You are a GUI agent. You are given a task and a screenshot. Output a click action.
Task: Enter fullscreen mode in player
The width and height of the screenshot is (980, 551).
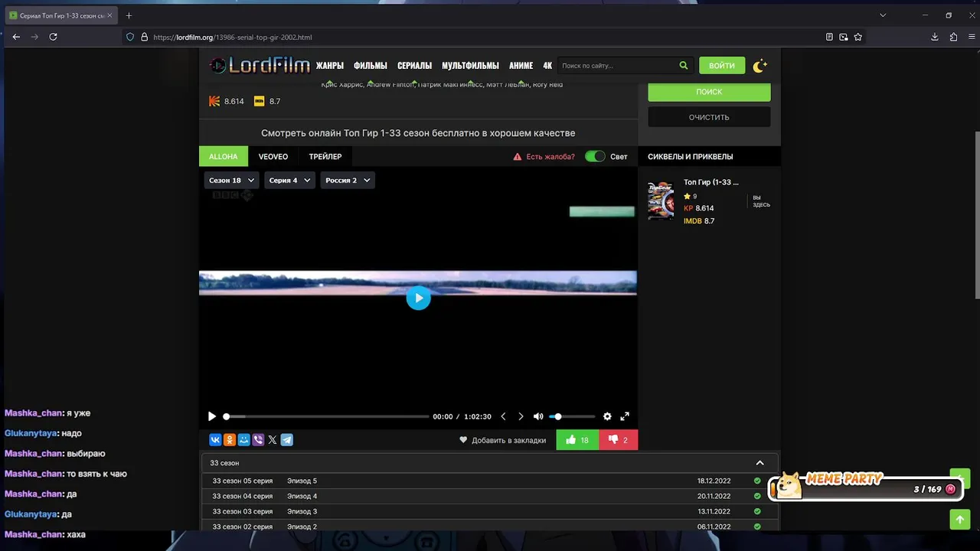(625, 416)
